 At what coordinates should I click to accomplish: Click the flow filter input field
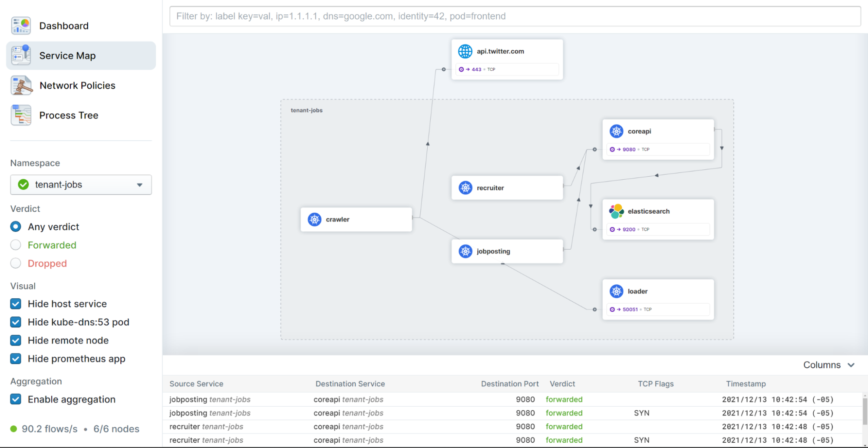click(x=515, y=16)
